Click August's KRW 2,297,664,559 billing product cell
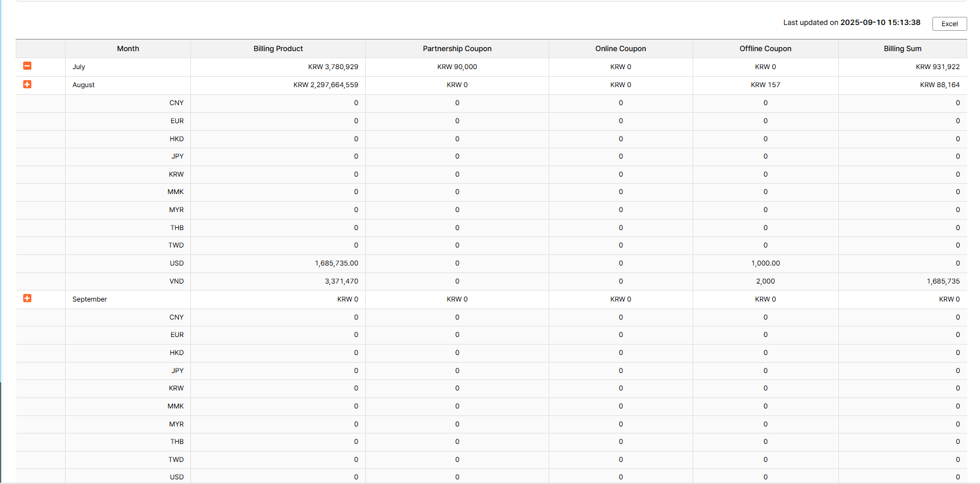980x484 pixels. click(x=326, y=85)
